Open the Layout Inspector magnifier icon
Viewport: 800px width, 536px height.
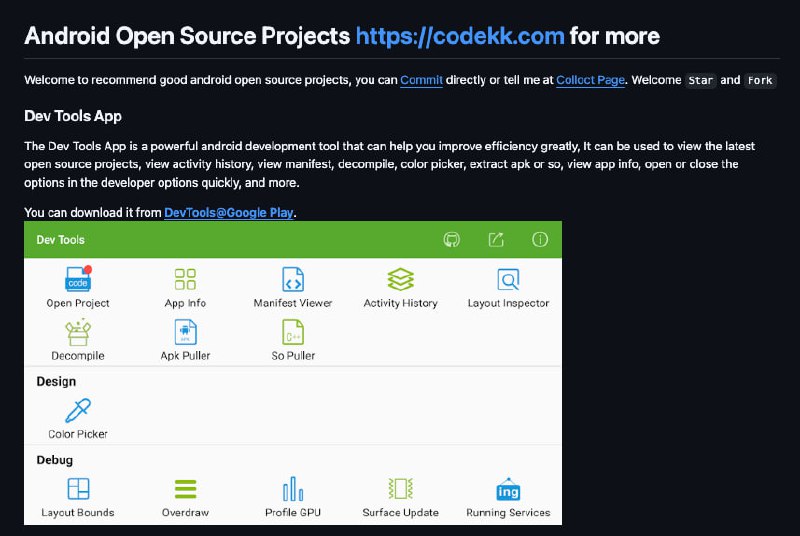508,279
